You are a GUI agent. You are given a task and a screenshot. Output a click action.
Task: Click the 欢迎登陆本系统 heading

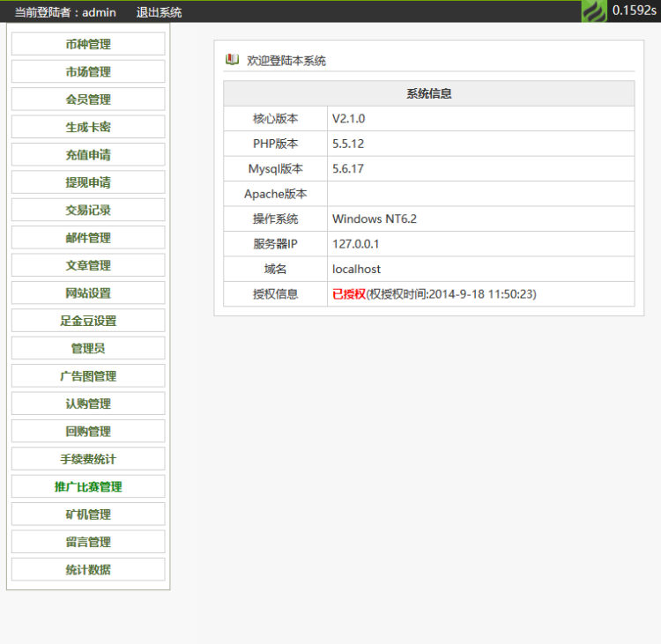tap(286, 61)
